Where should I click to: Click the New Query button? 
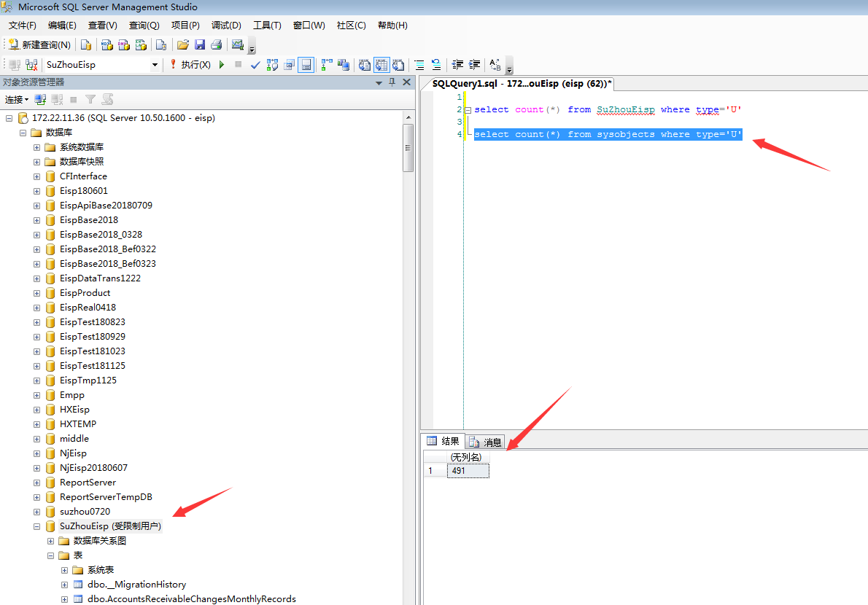pos(40,44)
